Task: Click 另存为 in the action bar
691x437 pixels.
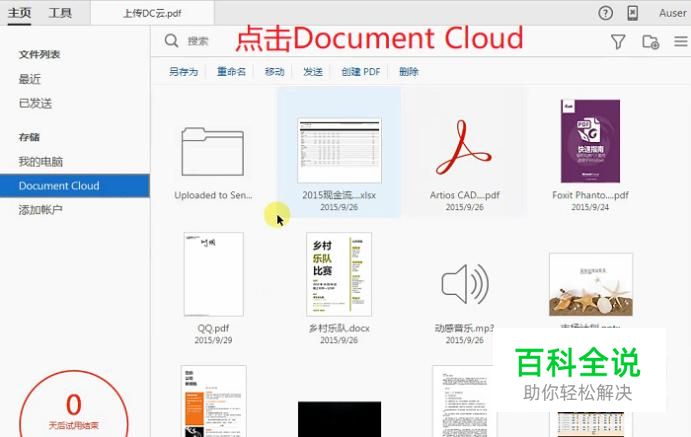Action: (x=183, y=71)
